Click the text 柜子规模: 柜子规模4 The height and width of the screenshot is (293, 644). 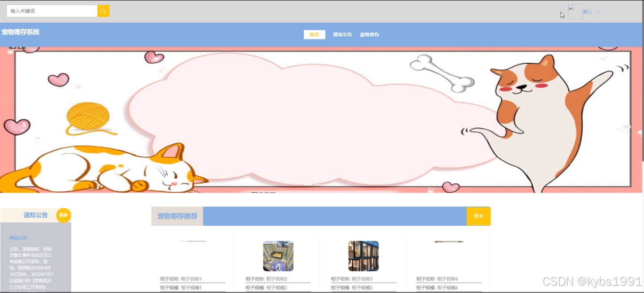[x=437, y=288]
